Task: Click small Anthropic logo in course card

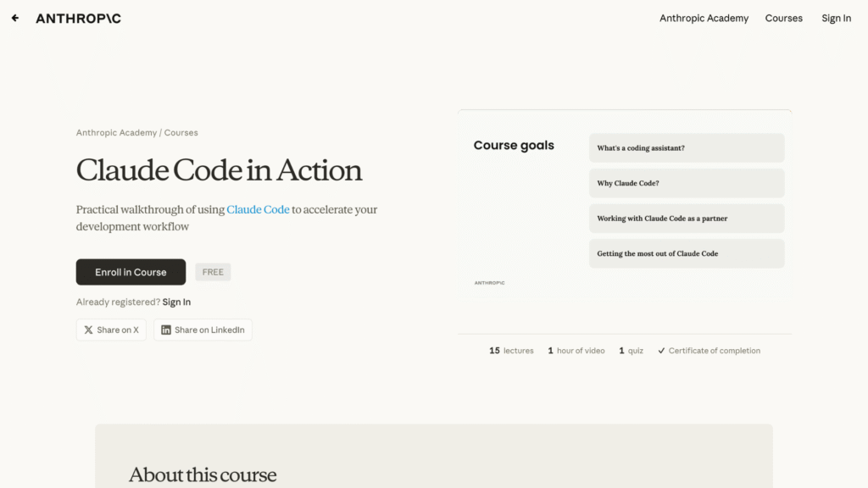Action: click(489, 283)
